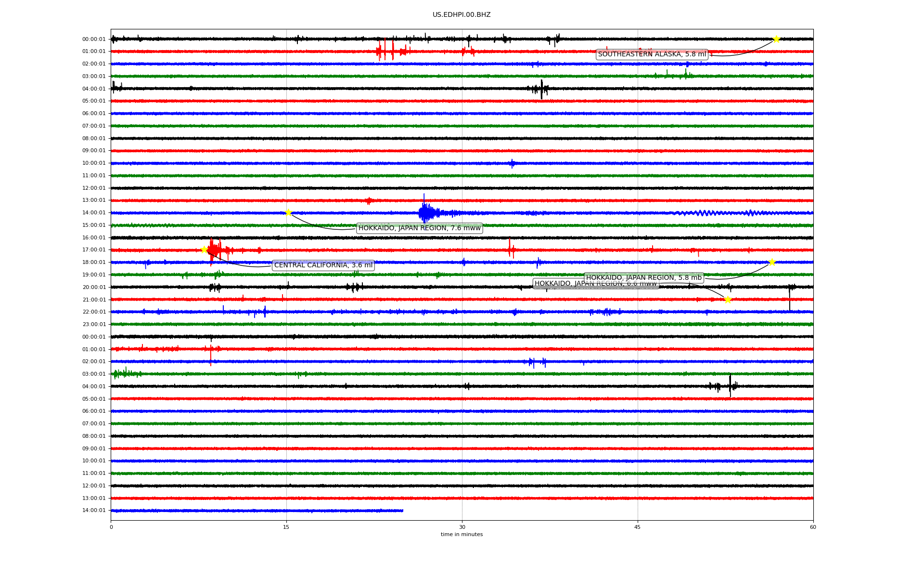Click the HOKKAIDO, JAPAN REGION, 5.8 mb annotation
This screenshot has height=578, width=924.
tap(643, 278)
